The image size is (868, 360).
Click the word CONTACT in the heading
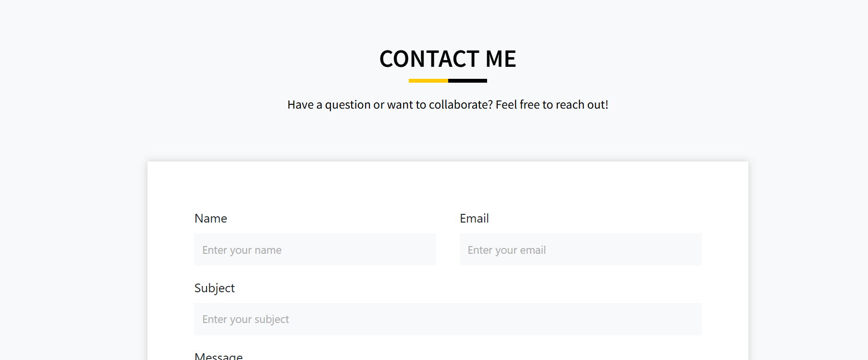pyautogui.click(x=429, y=59)
